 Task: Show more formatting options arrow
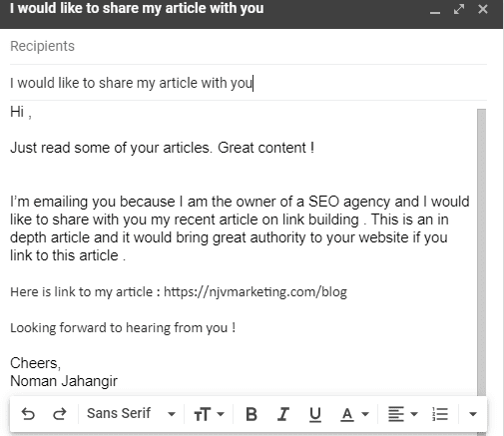click(473, 414)
